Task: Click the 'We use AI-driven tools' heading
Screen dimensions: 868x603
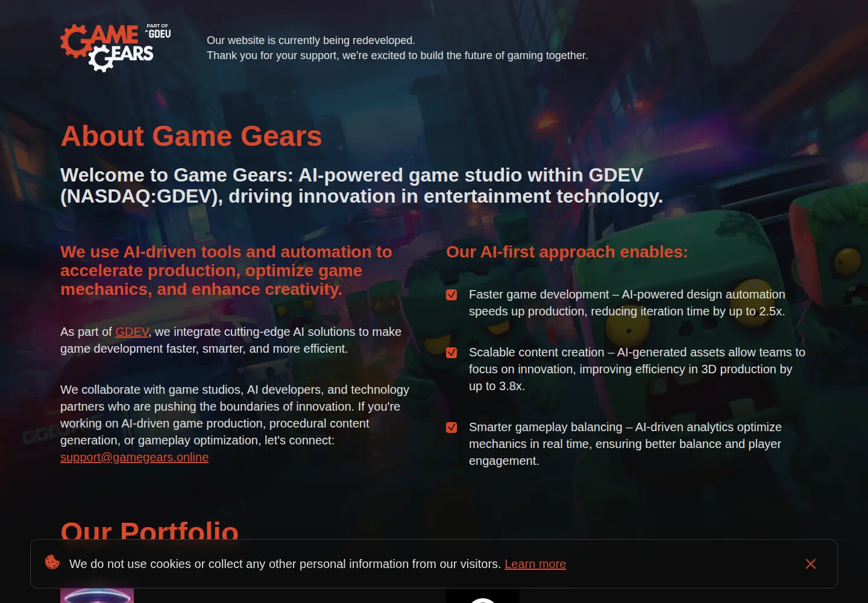Action: pos(226,270)
